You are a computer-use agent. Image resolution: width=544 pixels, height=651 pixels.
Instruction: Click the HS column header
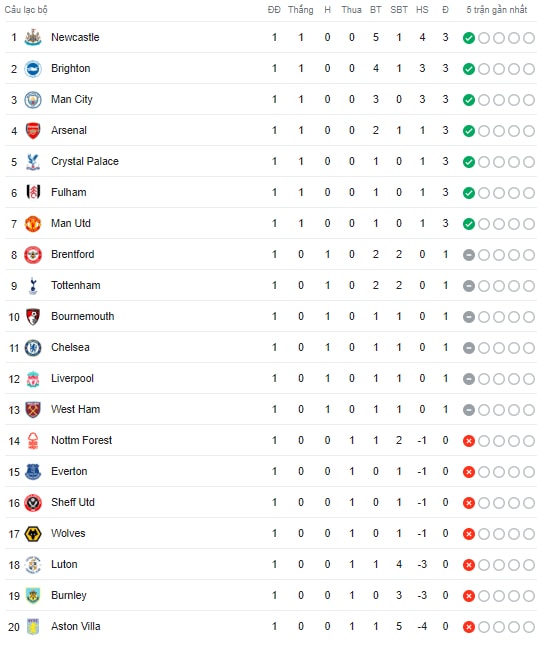[422, 10]
